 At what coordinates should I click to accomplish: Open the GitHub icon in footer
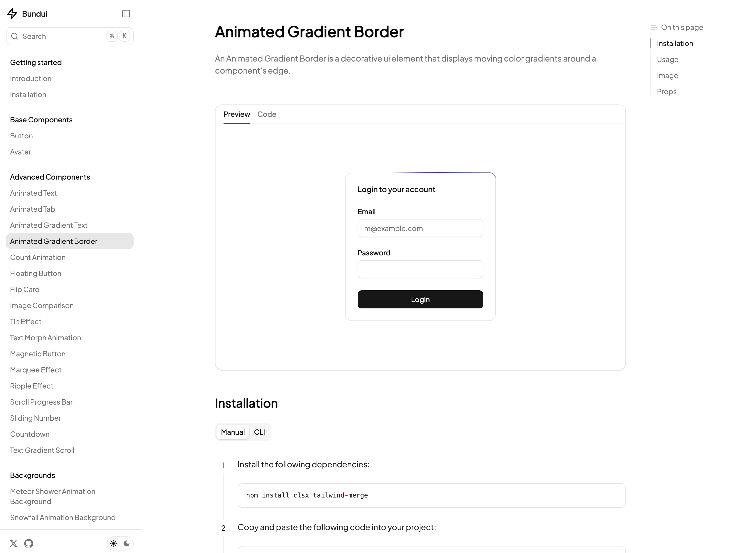28,544
